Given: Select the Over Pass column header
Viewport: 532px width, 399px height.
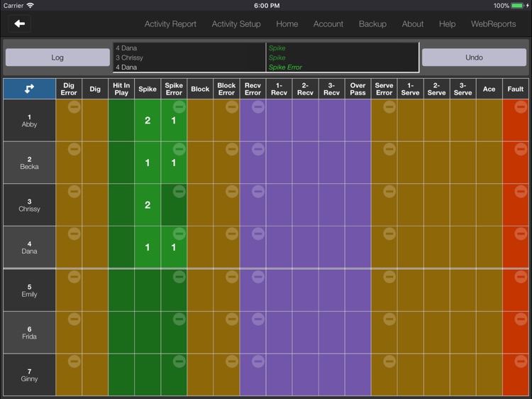Looking at the screenshot, I should click(358, 89).
